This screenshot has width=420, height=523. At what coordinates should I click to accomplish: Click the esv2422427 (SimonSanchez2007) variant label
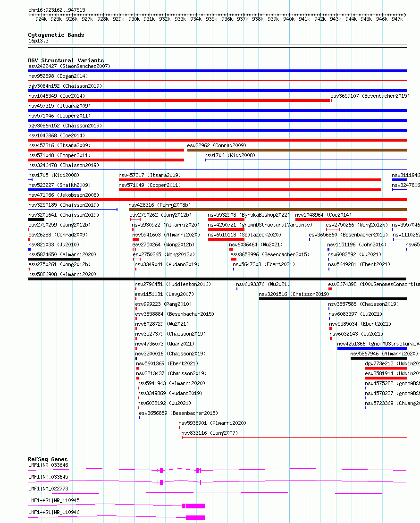pos(69,66)
